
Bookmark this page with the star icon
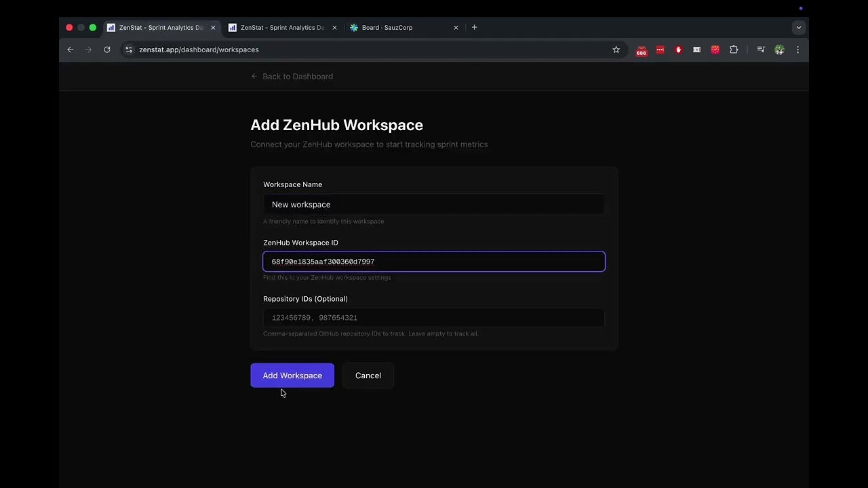coord(616,49)
